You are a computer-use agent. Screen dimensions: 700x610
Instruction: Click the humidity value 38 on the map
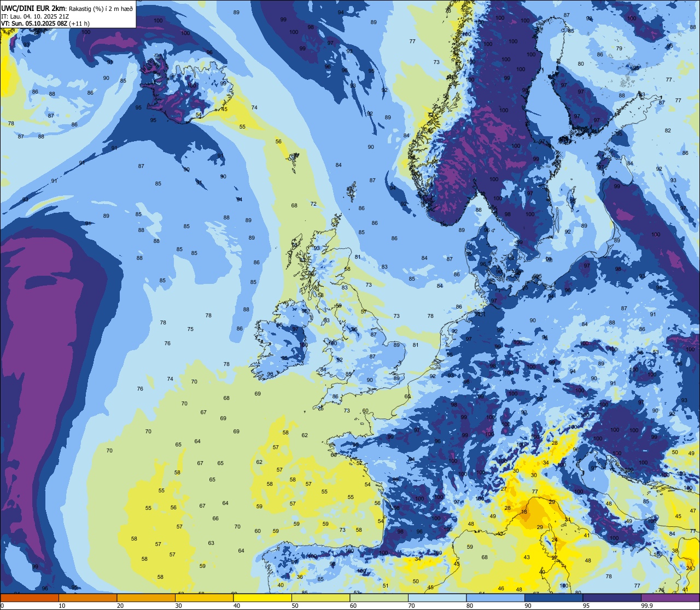coord(675,550)
